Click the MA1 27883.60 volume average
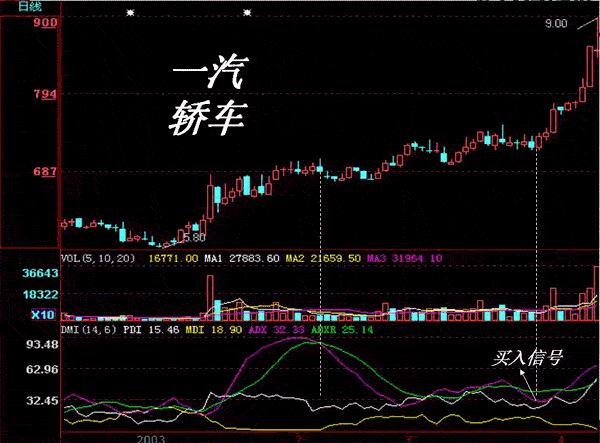Screen dimensions: 600x443 pos(242,259)
